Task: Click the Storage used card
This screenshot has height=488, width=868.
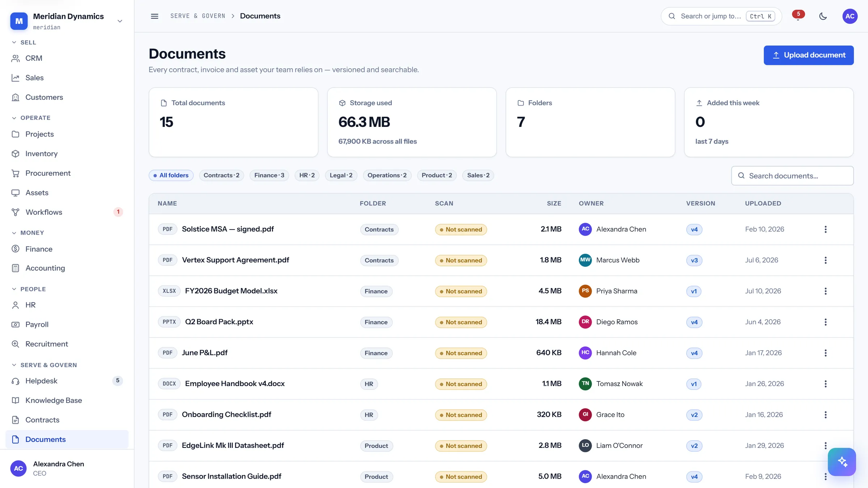Action: click(412, 122)
